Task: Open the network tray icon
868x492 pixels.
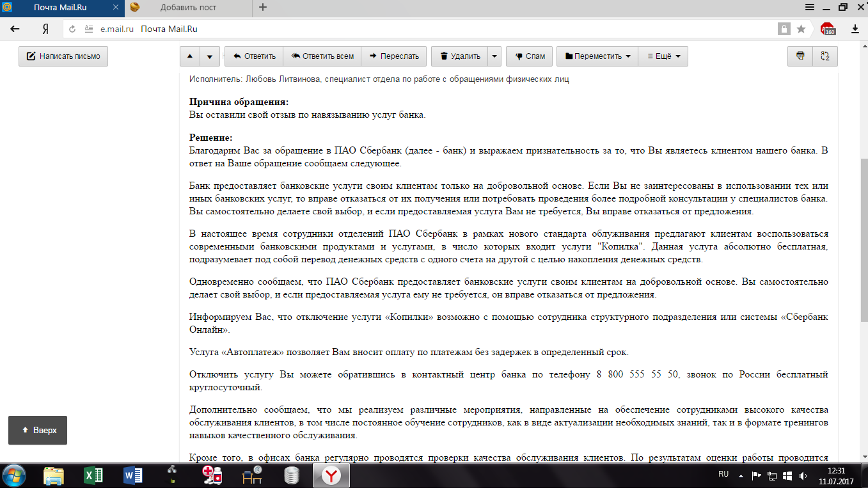Action: [x=771, y=476]
